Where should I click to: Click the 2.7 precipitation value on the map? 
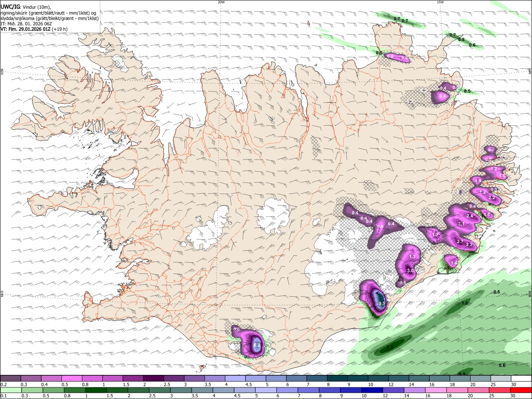460,241
